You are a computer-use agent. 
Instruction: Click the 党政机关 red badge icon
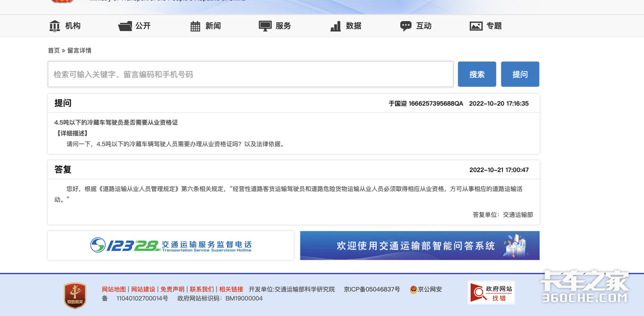click(75, 296)
